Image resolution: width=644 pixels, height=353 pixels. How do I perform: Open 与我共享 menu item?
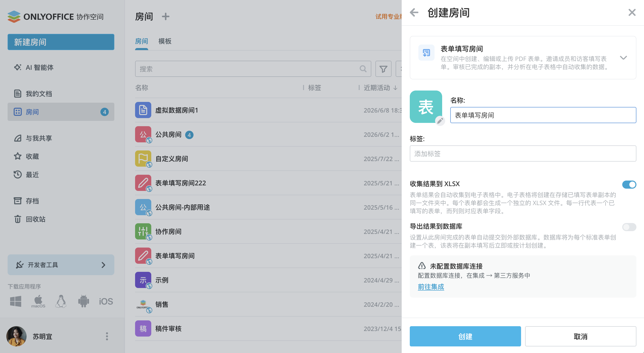tap(61, 138)
